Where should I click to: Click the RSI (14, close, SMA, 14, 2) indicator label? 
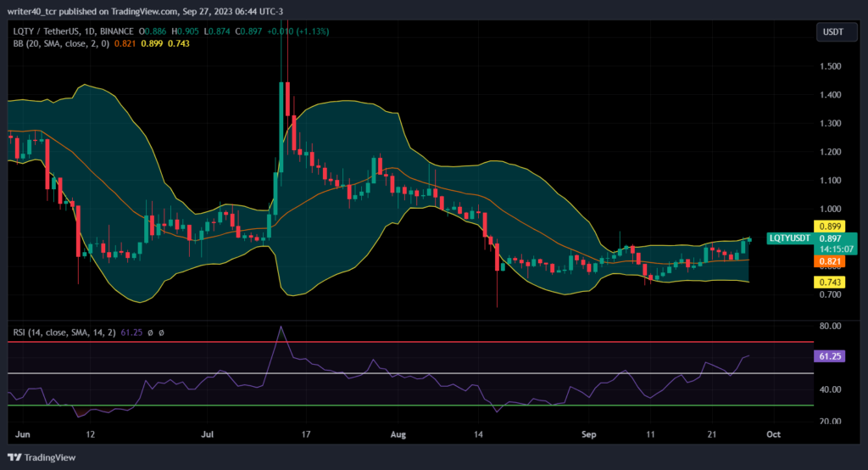64,333
